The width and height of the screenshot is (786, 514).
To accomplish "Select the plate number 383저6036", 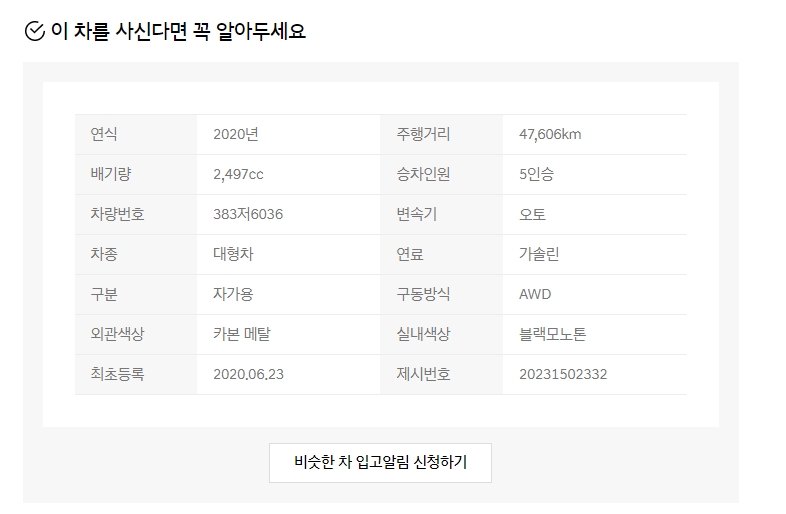I will click(x=248, y=215).
